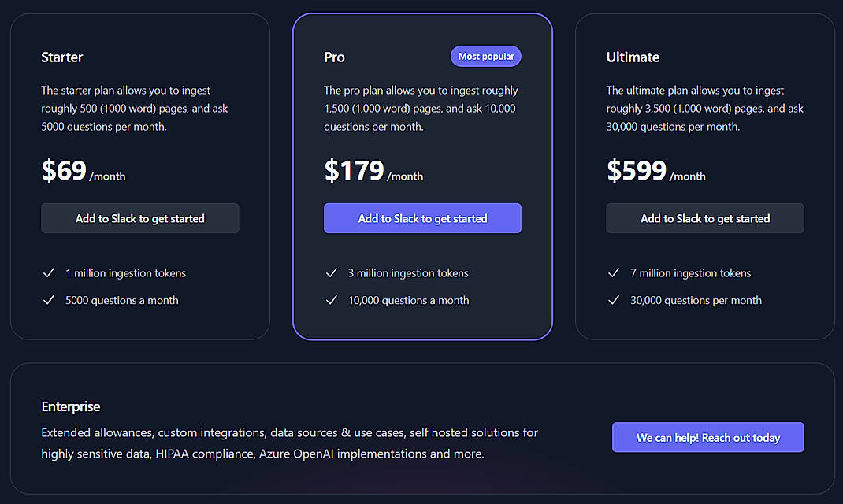Click Add to Slack under the Starter plan
This screenshot has height=504, width=843.
tap(139, 218)
